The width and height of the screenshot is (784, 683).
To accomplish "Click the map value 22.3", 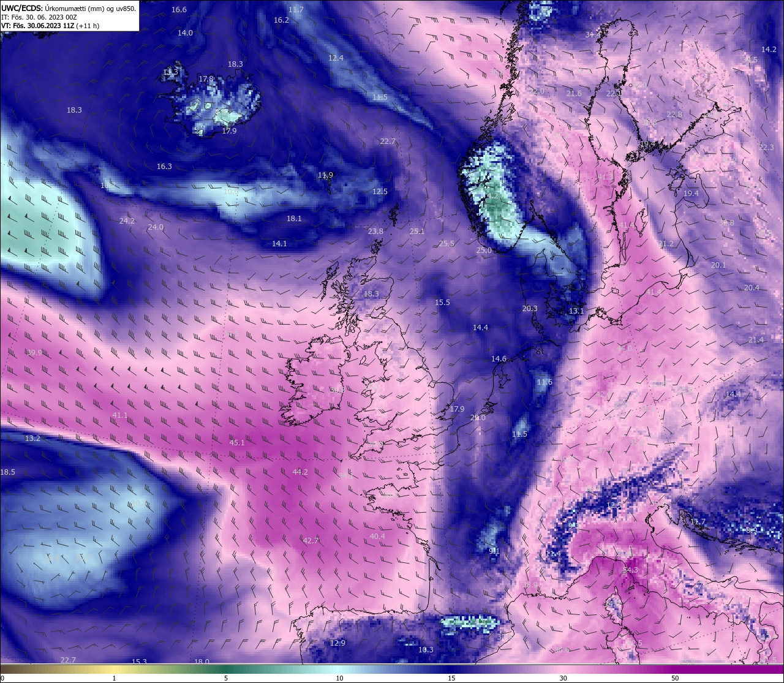I will [x=766, y=147].
